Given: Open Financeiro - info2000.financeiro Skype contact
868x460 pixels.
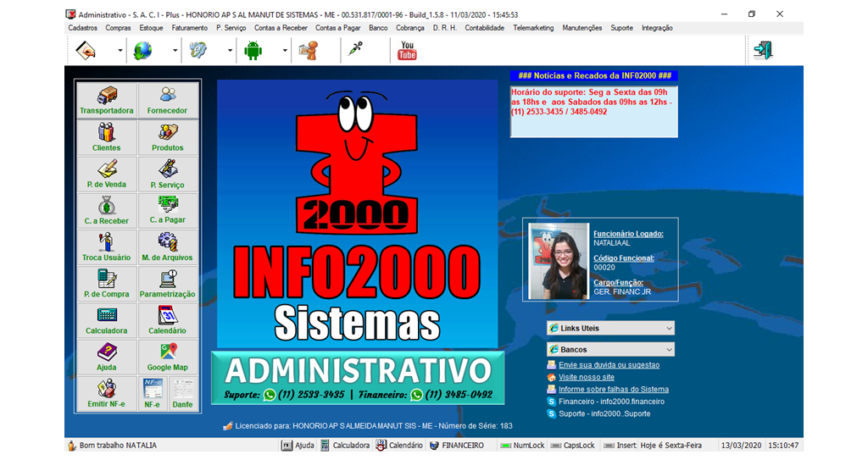Looking at the screenshot, I should [611, 402].
